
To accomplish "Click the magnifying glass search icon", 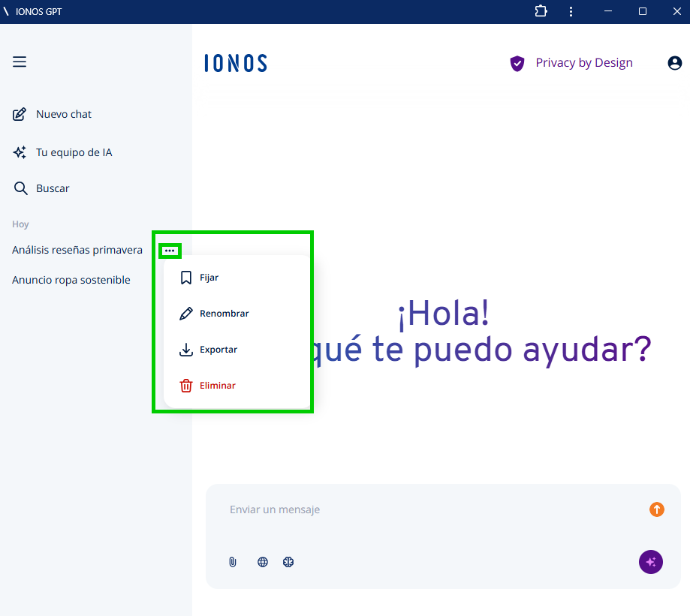I will pos(20,188).
